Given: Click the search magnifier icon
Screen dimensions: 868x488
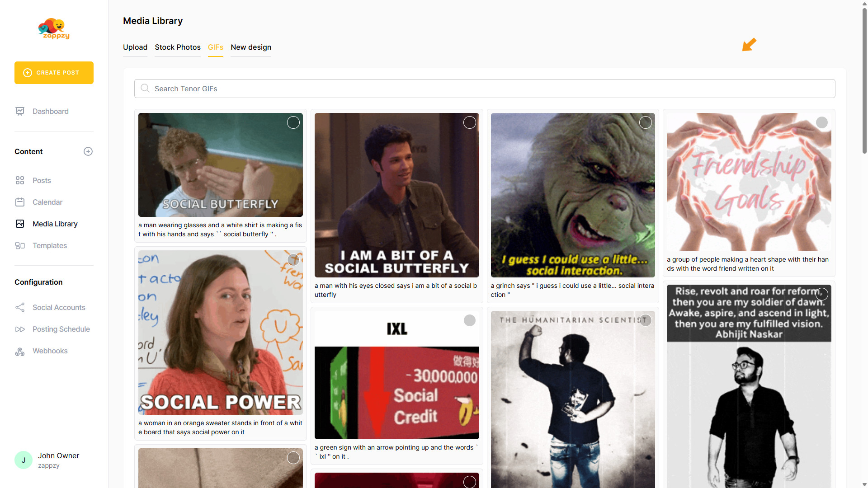Looking at the screenshot, I should click(145, 88).
